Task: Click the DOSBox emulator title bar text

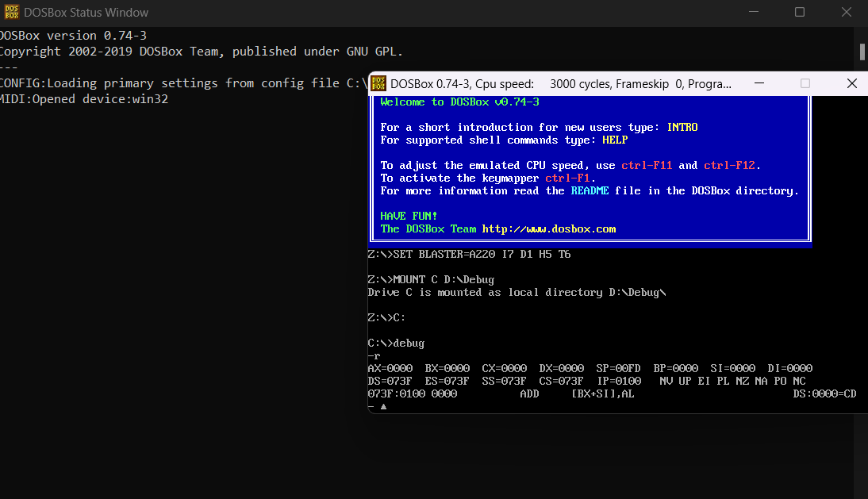Action: click(x=560, y=83)
